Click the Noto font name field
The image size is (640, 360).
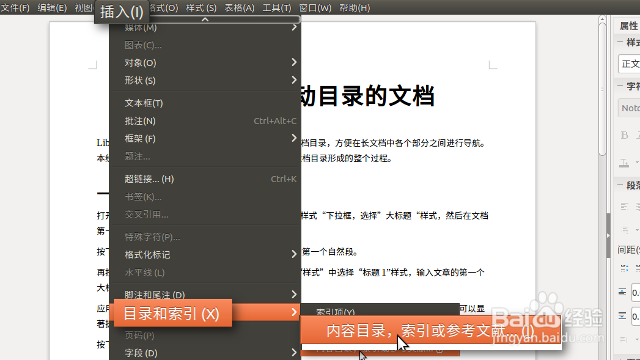[x=629, y=108]
